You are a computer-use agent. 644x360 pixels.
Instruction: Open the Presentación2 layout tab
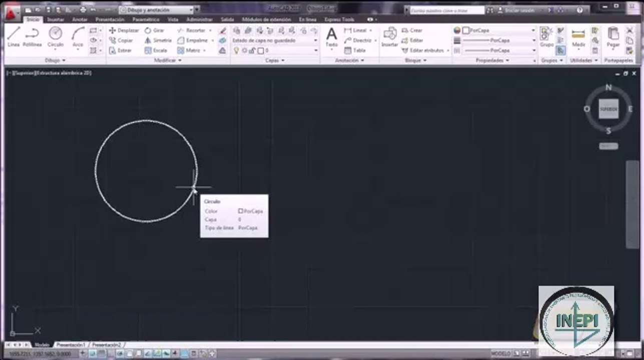107,345
